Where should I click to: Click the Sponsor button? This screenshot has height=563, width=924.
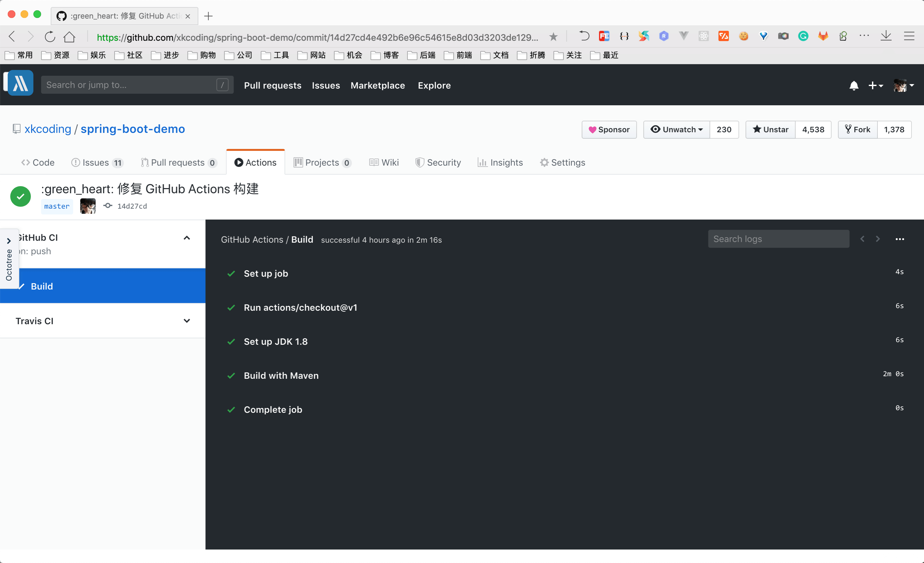[609, 129]
